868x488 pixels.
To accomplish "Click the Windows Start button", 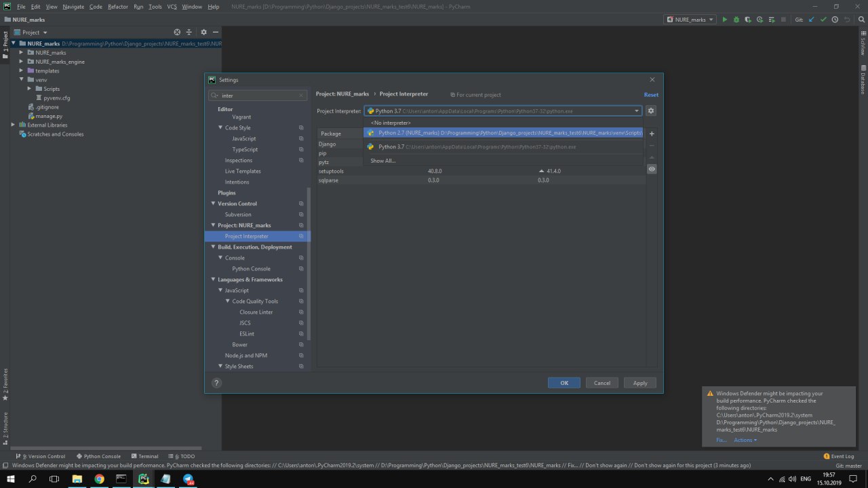I will pyautogui.click(x=11, y=479).
